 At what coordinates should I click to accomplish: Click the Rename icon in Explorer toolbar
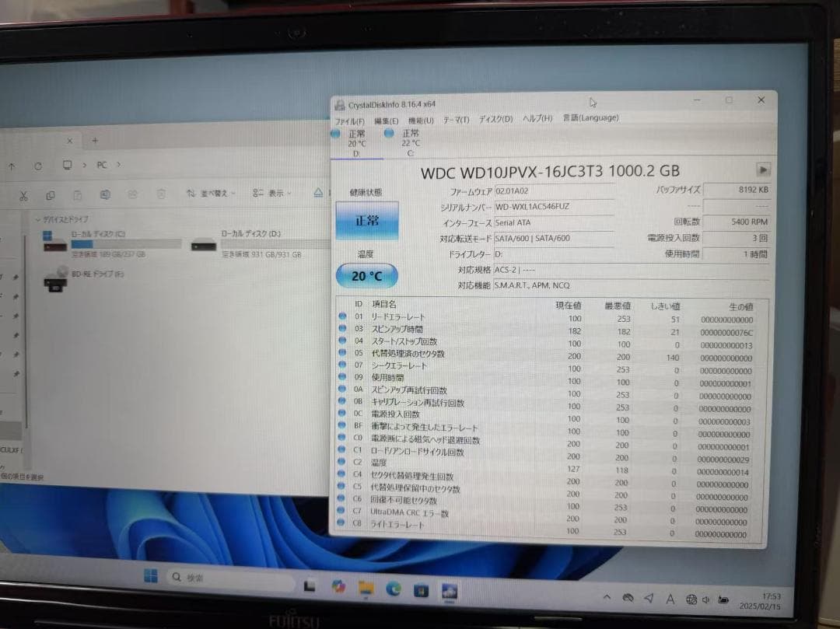[x=103, y=195]
